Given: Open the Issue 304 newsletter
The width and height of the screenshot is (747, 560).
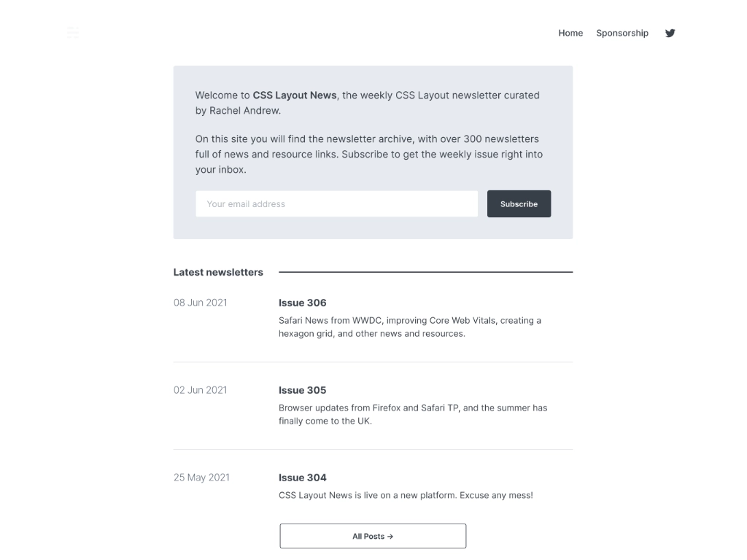Looking at the screenshot, I should 303,478.
